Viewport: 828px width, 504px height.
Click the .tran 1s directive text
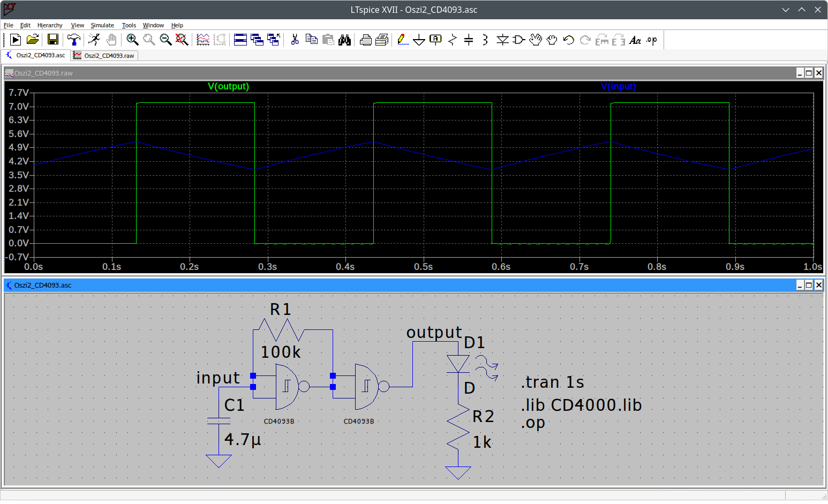[552, 382]
